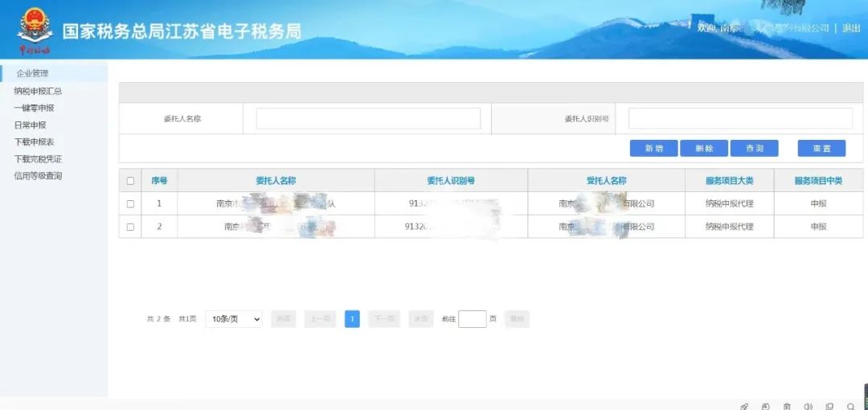Click the 退出 logout link
This screenshot has height=410, width=868.
[x=851, y=28]
